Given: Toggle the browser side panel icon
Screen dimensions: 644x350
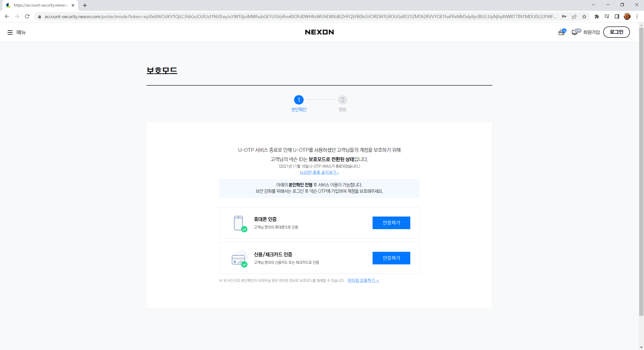Looking at the screenshot, I should coord(617,17).
